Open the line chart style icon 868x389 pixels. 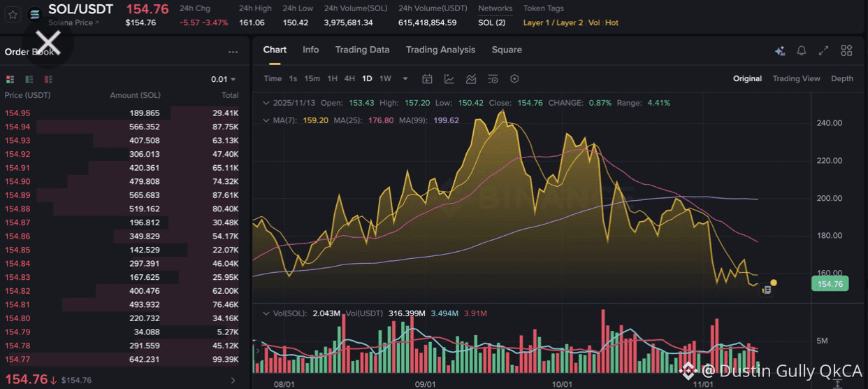(x=449, y=79)
